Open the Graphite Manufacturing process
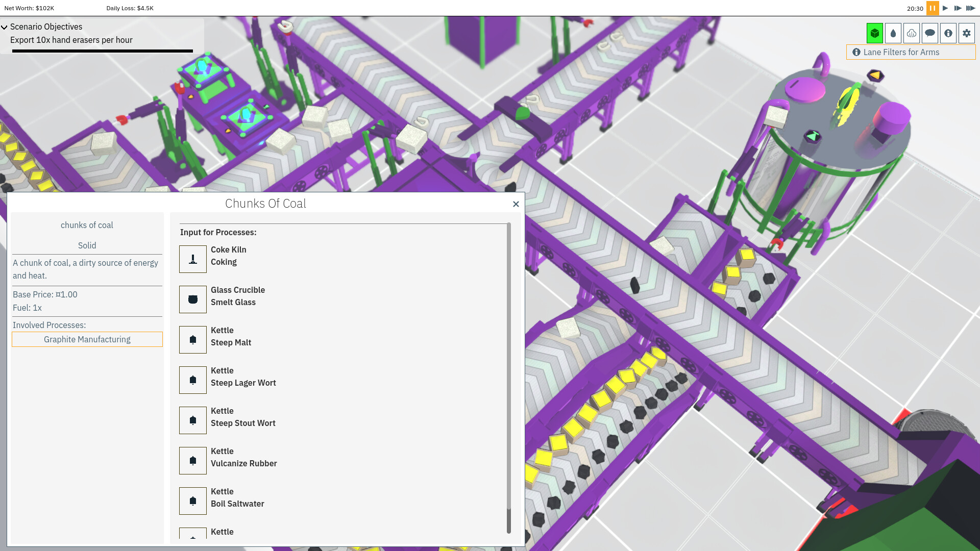The image size is (980, 551). point(87,339)
